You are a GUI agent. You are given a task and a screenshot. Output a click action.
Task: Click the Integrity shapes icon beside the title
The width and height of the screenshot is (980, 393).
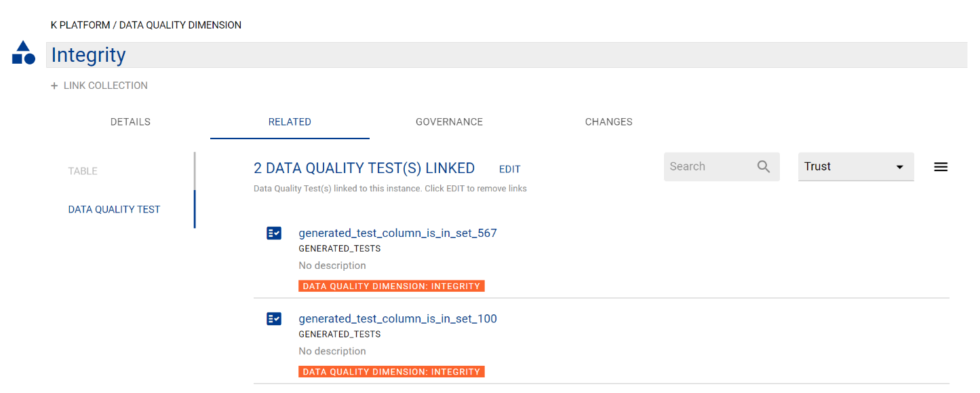[24, 54]
